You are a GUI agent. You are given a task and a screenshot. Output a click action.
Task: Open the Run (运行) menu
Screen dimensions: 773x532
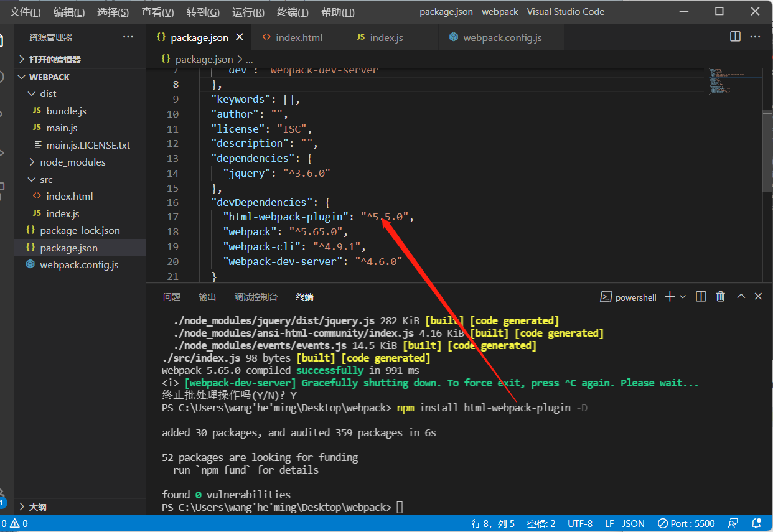(x=248, y=12)
